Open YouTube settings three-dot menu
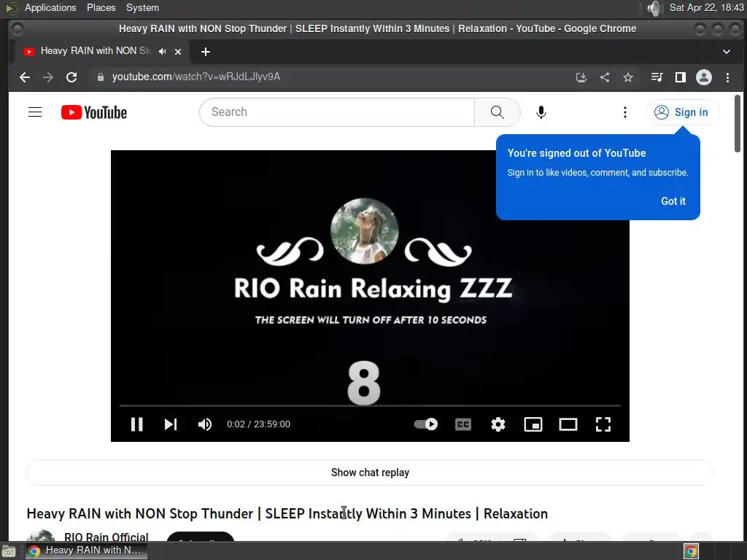 [625, 112]
